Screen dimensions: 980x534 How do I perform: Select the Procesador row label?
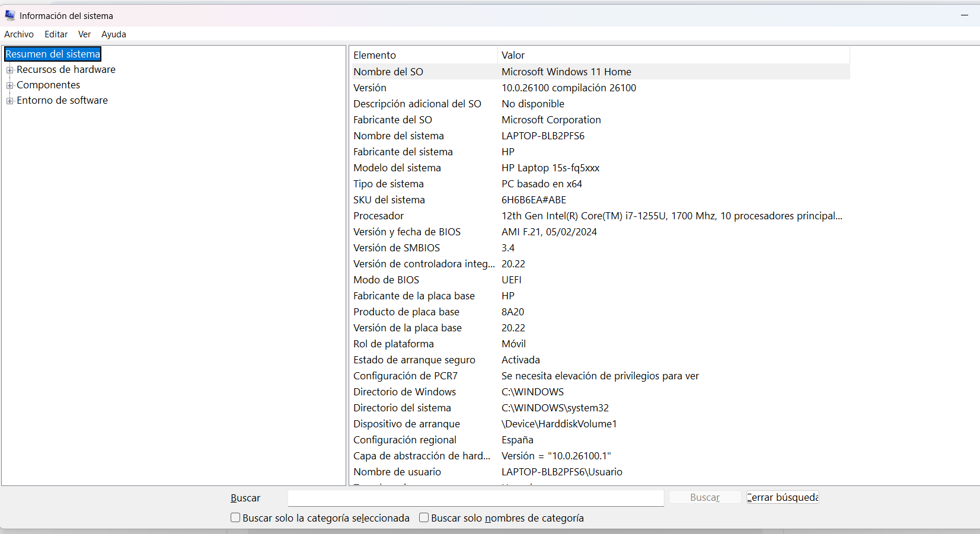378,216
